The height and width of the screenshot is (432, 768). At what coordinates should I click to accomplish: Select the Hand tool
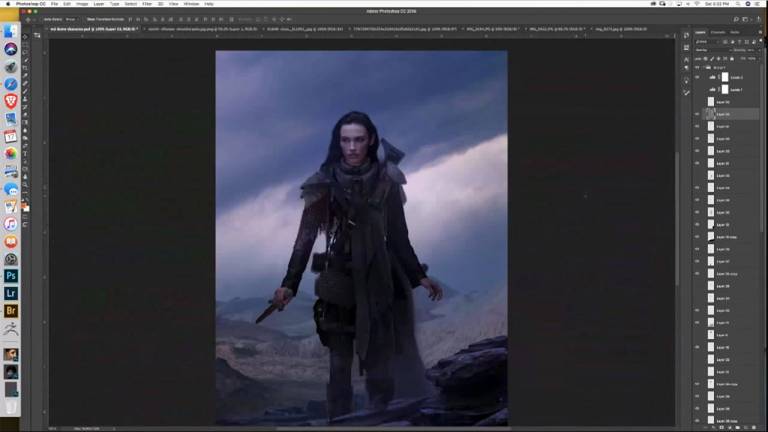tap(25, 177)
